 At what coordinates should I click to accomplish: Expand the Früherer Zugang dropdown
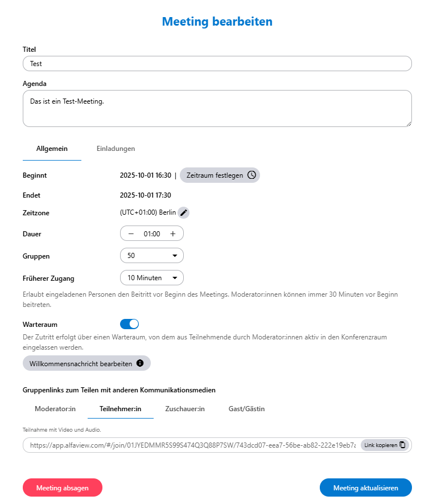pos(152,278)
